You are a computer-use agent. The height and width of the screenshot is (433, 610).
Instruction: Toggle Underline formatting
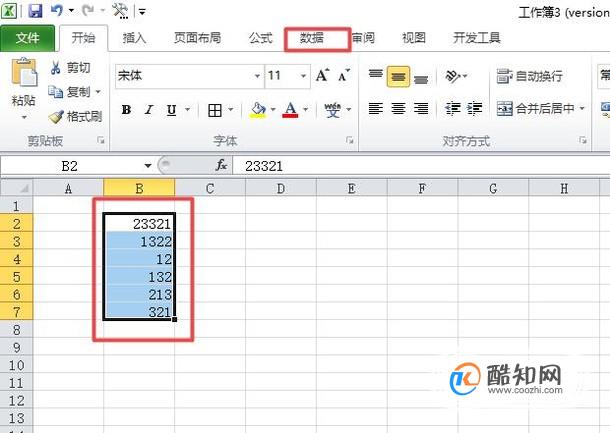(x=171, y=110)
